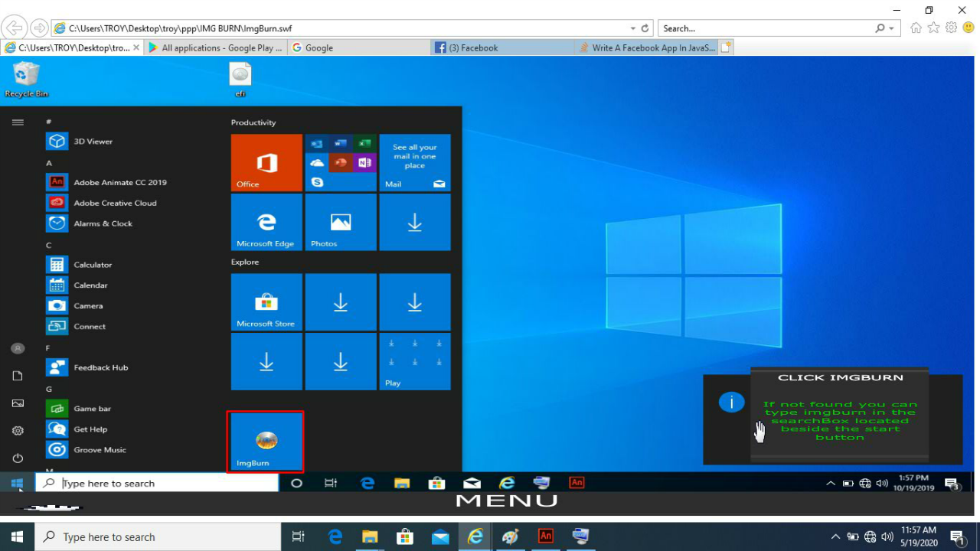
Task: Click the real Windows taskbar search box
Action: (x=158, y=537)
